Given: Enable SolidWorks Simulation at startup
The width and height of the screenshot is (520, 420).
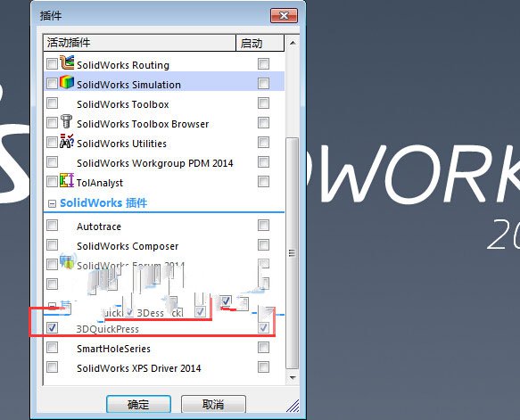Looking at the screenshot, I should tap(263, 83).
